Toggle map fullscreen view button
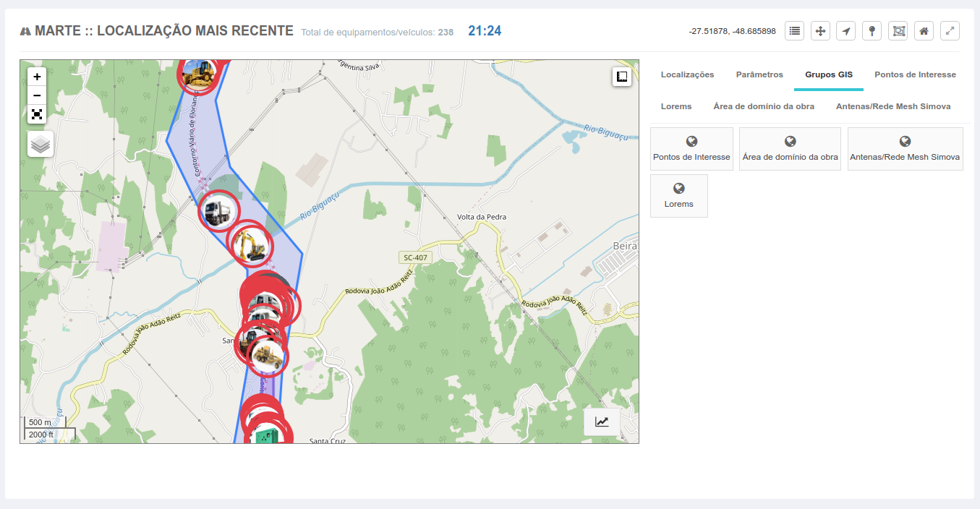Image resolution: width=980 pixels, height=509 pixels. point(37,114)
